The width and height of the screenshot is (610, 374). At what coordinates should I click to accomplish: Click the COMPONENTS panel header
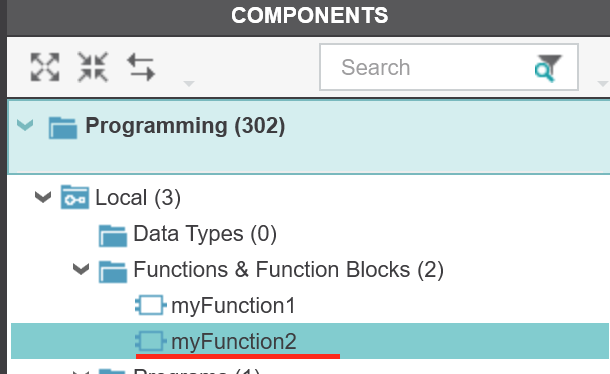(x=310, y=16)
